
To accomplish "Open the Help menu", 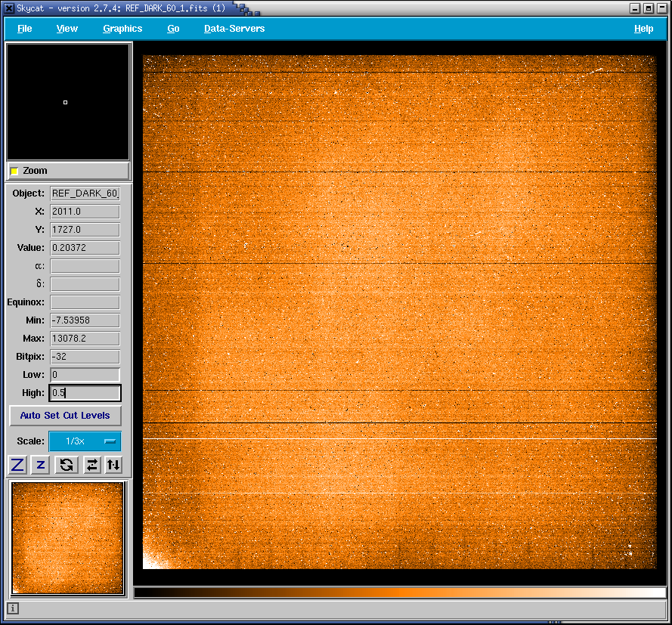I will pyautogui.click(x=644, y=29).
